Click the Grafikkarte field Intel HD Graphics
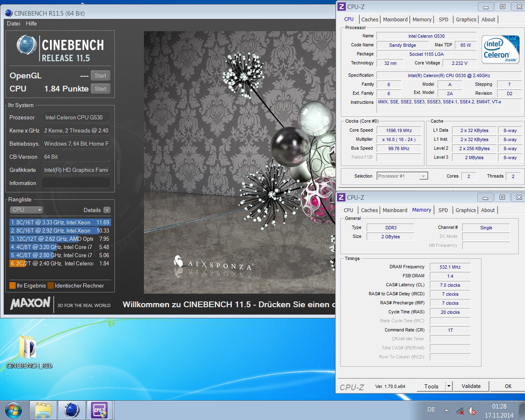 76,170
